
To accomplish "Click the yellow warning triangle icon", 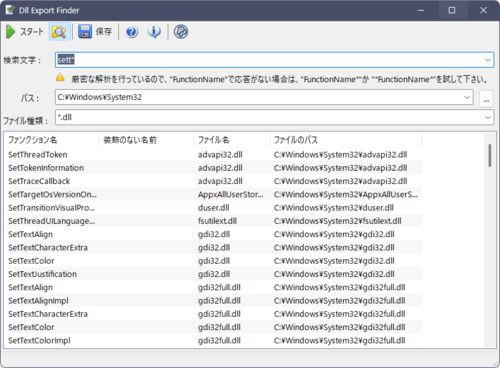I will (x=60, y=78).
